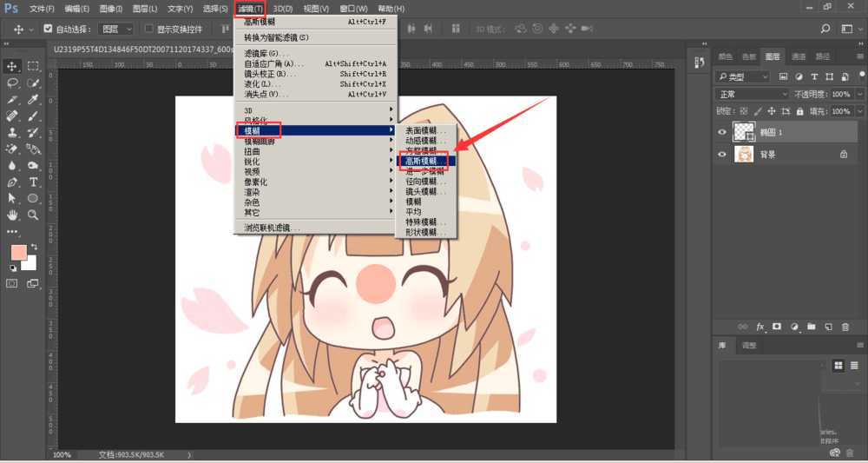
Task: Enable the 显示变换控件 checkbox
Action: click(x=148, y=29)
